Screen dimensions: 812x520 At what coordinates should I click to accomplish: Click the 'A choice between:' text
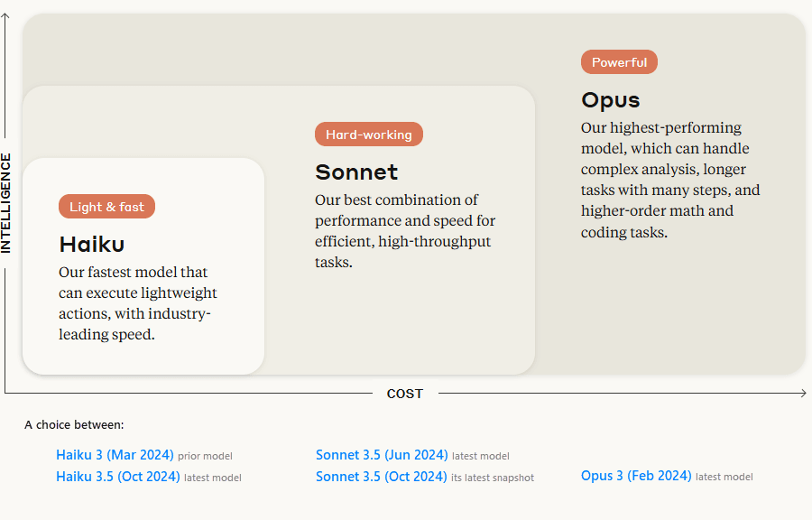tap(74, 424)
